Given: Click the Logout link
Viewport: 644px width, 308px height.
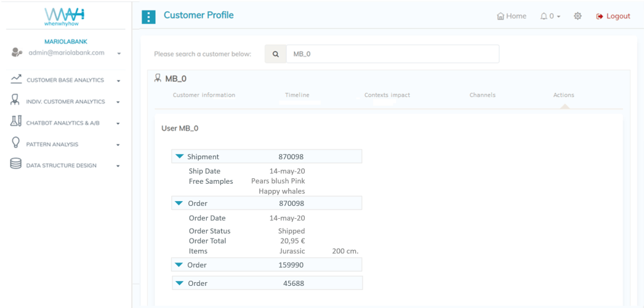Looking at the screenshot, I should 613,17.
